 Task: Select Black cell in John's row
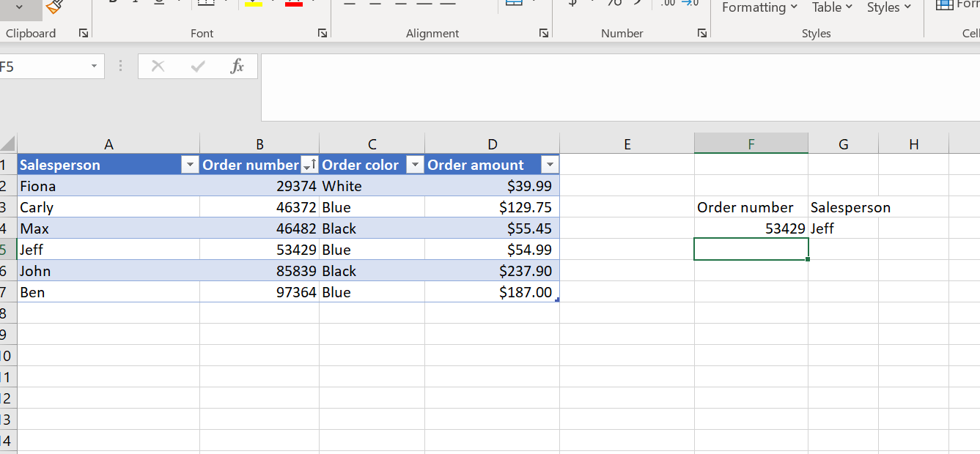point(372,271)
